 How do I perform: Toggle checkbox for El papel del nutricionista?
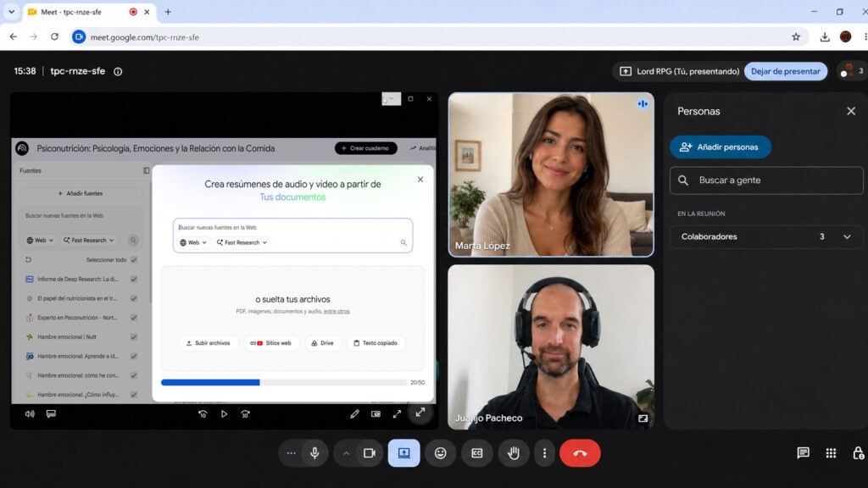133,298
